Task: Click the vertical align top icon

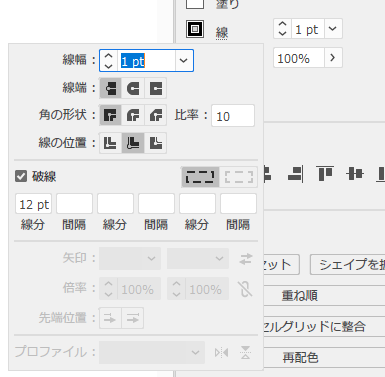Action: pyautogui.click(x=325, y=173)
